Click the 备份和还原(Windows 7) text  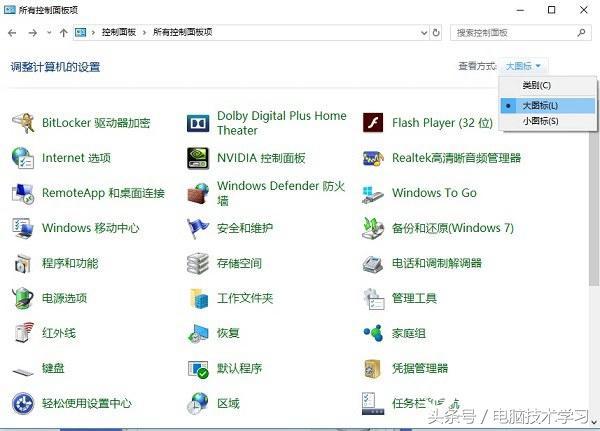tap(453, 228)
